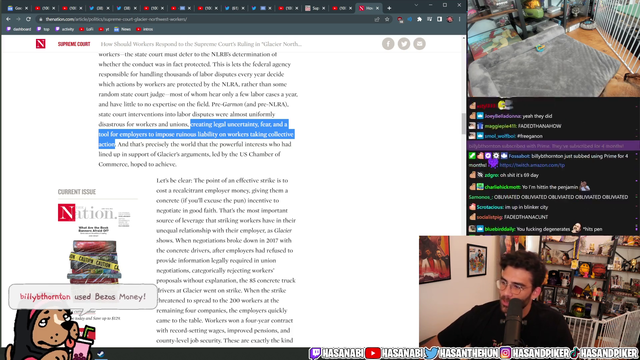Close the active Nation article tab

click(377, 8)
